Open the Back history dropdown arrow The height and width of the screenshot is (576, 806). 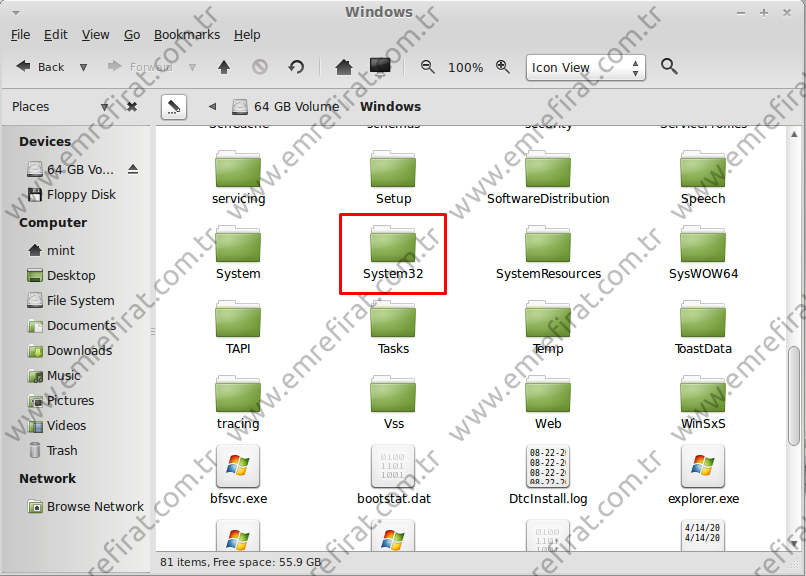tap(83, 67)
